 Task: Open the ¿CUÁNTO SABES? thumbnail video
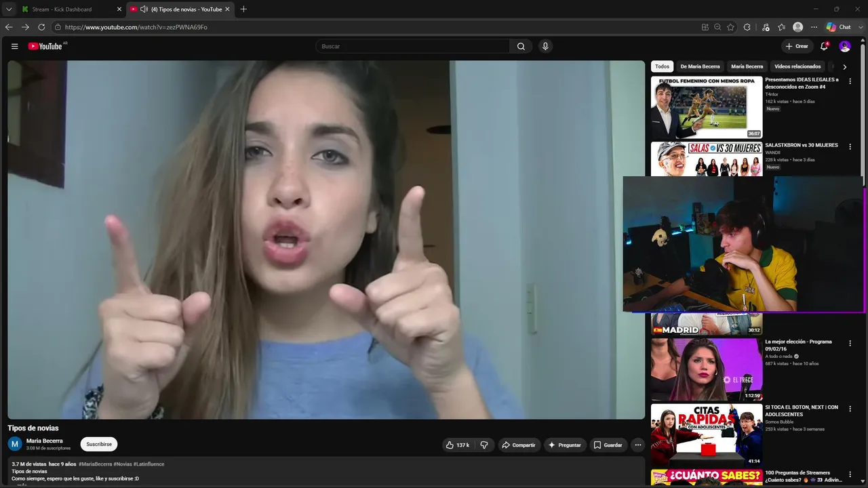point(707,478)
